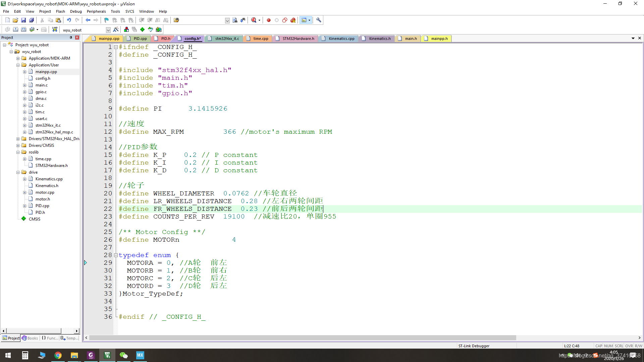Click the SVCS version control icon

pos(129,11)
